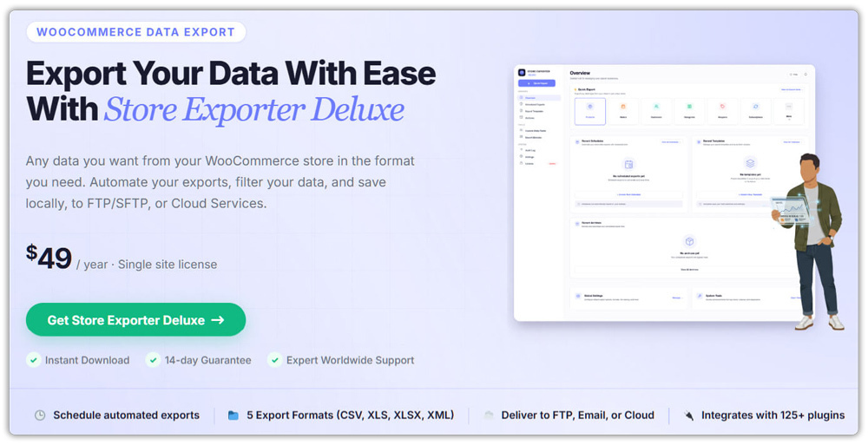Click the Schedule automated exports text

pos(126,416)
